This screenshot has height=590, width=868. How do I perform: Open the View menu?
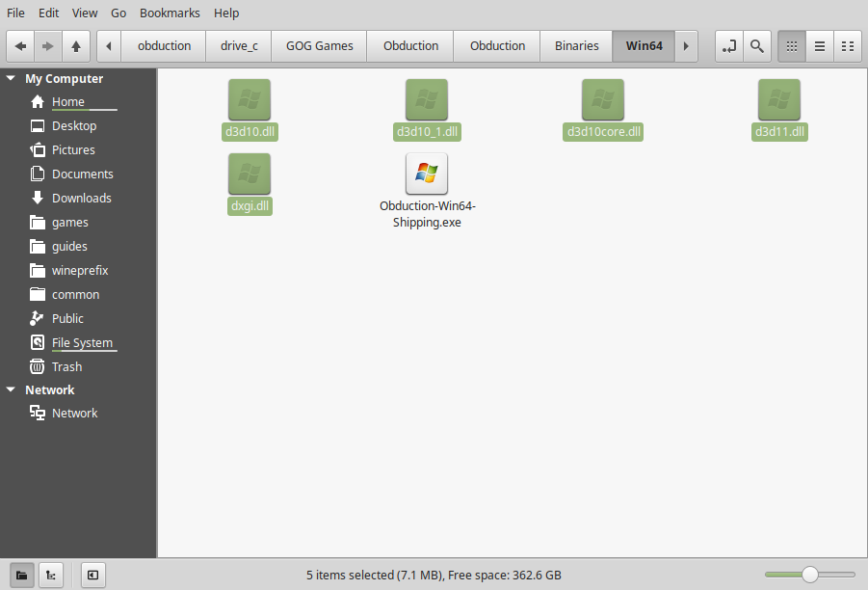pyautogui.click(x=85, y=13)
